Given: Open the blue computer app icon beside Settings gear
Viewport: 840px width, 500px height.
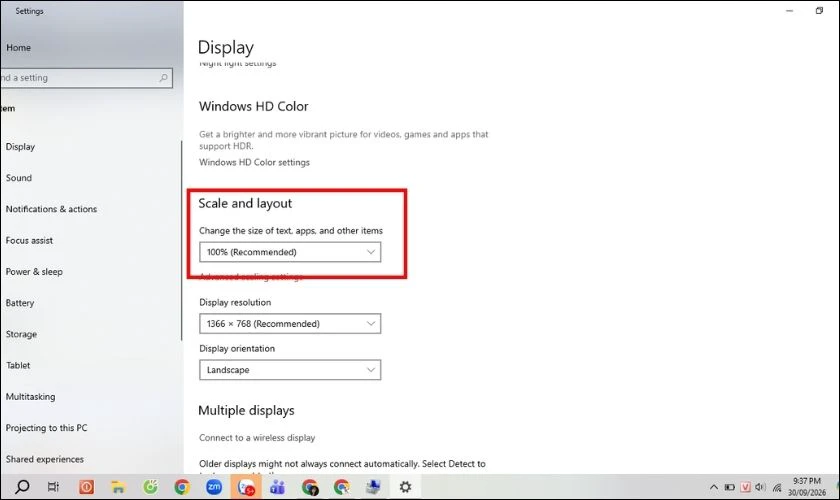Looking at the screenshot, I should 373,487.
